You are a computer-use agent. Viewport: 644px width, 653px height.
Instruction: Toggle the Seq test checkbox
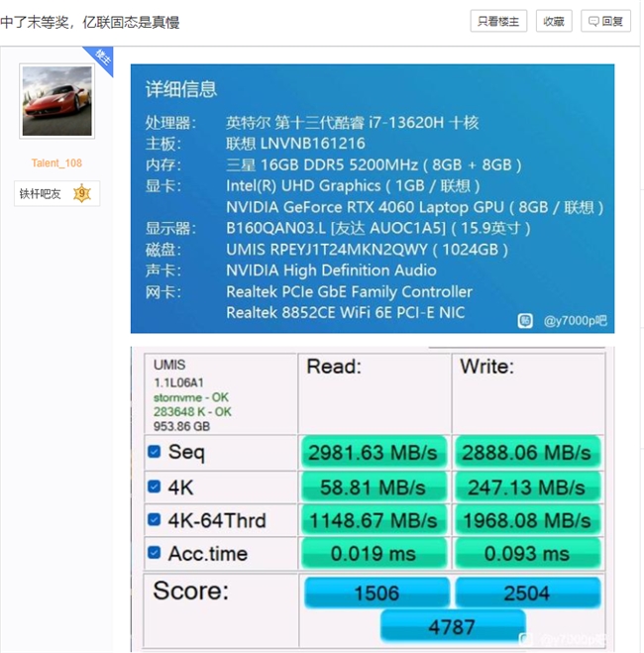[154, 452]
